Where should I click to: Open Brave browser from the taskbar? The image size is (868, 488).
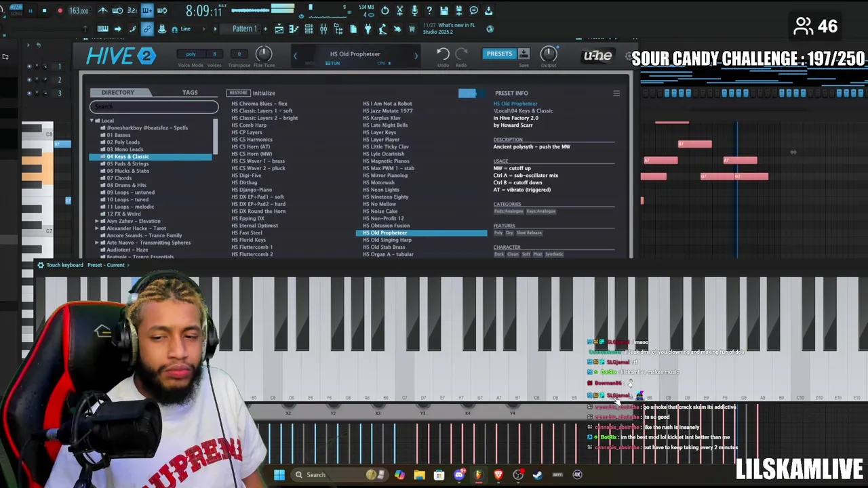pos(498,474)
